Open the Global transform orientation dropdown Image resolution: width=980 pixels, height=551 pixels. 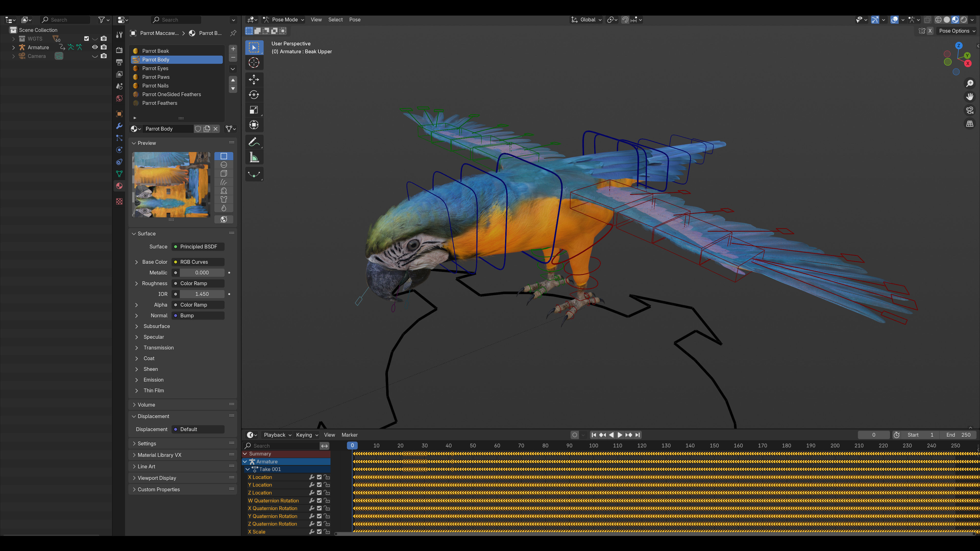(x=586, y=20)
